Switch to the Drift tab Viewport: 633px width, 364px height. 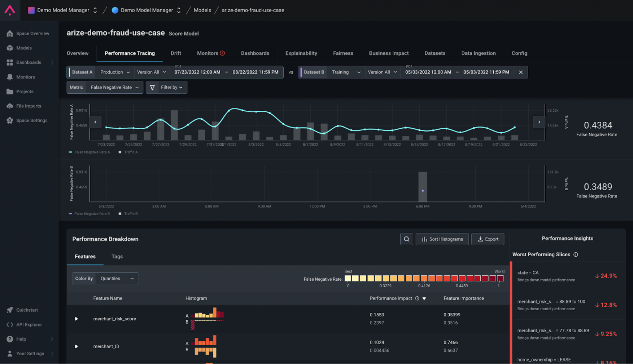tap(176, 53)
